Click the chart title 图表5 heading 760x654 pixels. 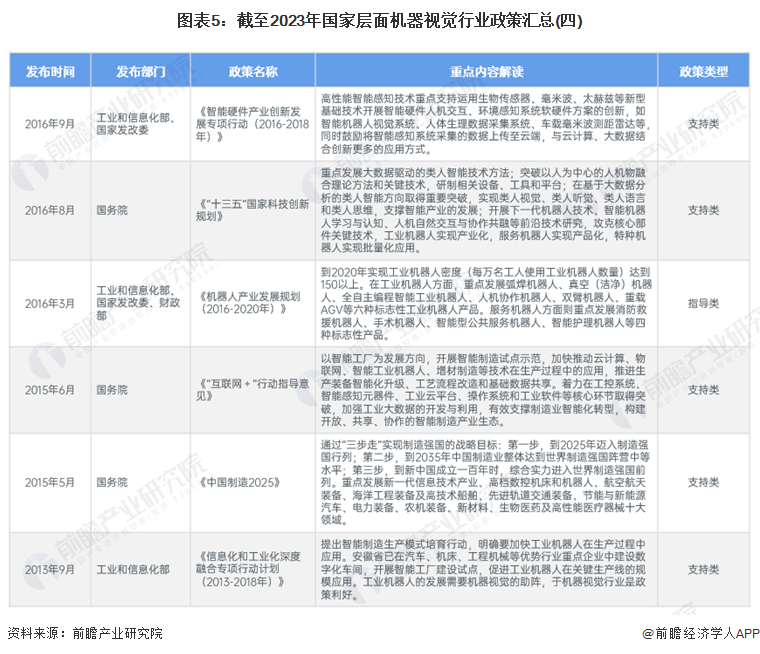380,21
